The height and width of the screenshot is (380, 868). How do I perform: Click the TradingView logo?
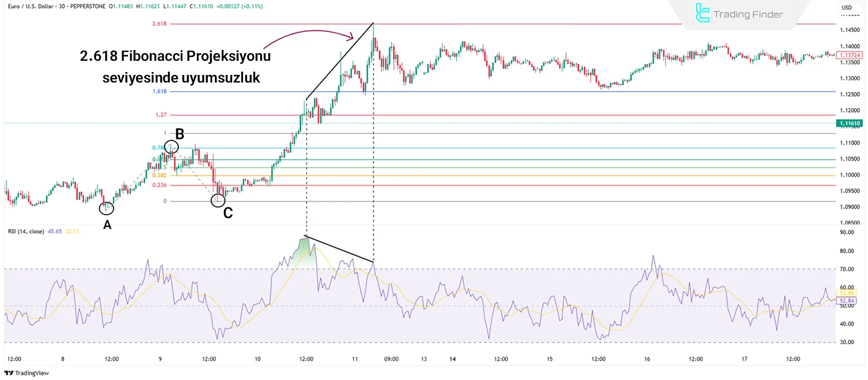(27, 373)
